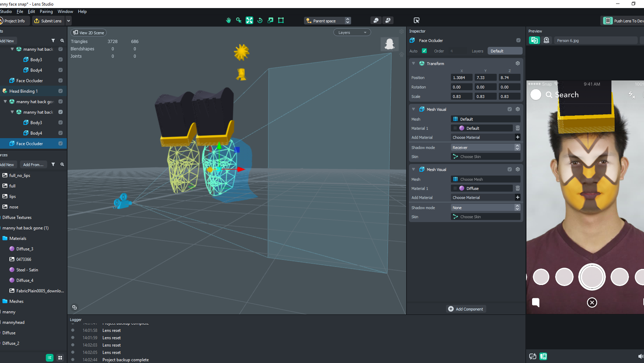Viewport: 644px width, 363px height.
Task: Click the Position X value field
Action: pos(461,78)
